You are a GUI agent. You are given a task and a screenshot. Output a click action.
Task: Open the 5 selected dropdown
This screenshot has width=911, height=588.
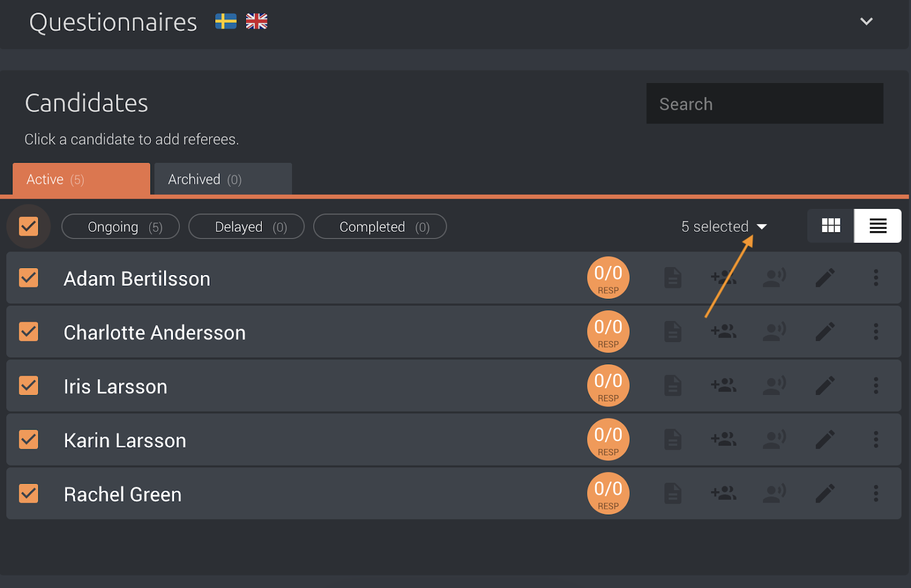[x=724, y=227]
